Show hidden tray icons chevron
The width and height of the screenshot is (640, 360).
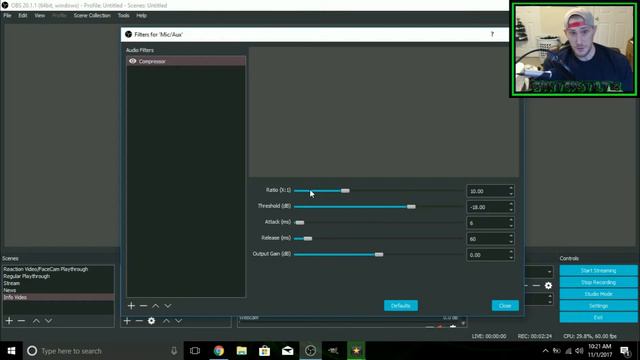[545, 351]
